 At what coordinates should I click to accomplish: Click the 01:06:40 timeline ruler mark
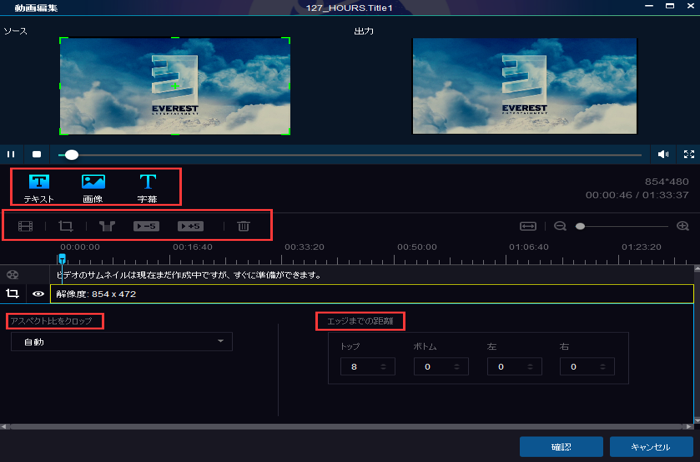[529, 247]
